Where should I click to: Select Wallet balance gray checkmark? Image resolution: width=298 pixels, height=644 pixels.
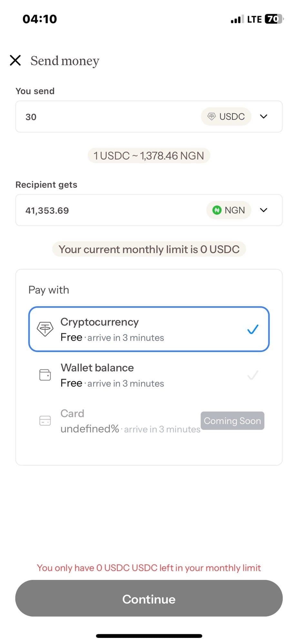(x=253, y=375)
